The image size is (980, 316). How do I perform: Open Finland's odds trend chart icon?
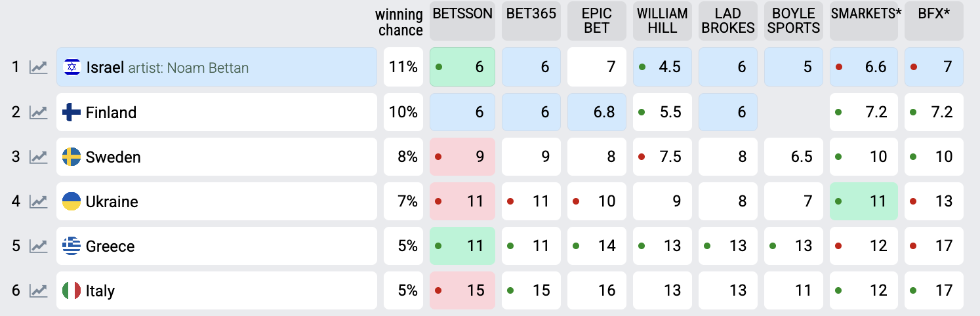[39, 112]
